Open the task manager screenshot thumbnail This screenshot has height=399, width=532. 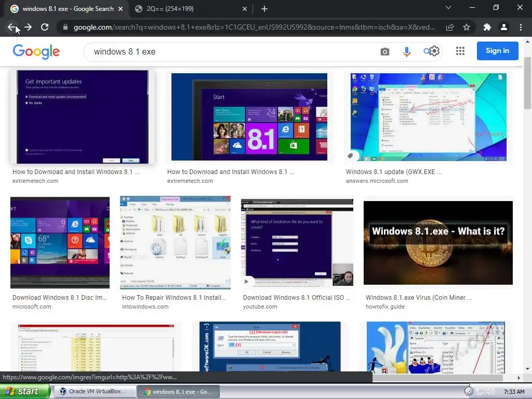(x=96, y=348)
